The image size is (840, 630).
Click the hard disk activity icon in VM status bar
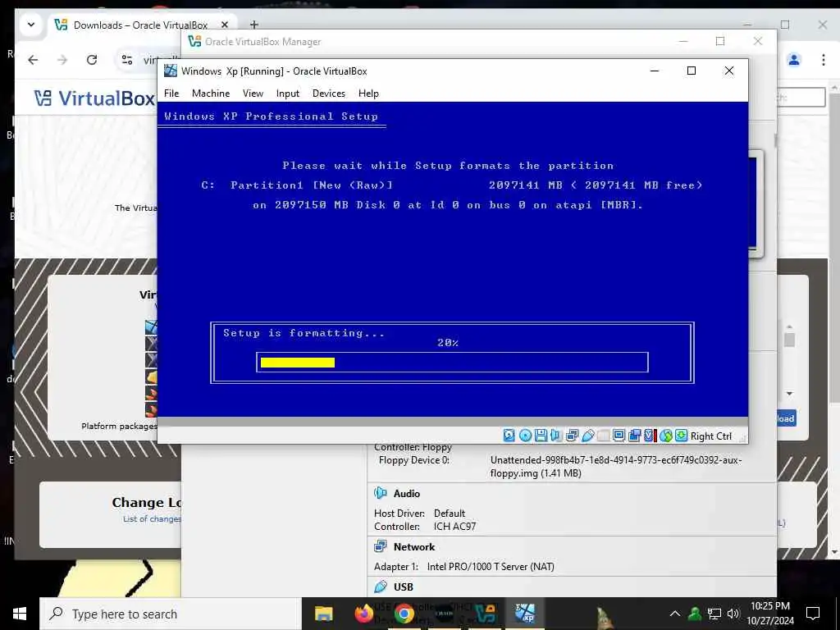point(509,436)
